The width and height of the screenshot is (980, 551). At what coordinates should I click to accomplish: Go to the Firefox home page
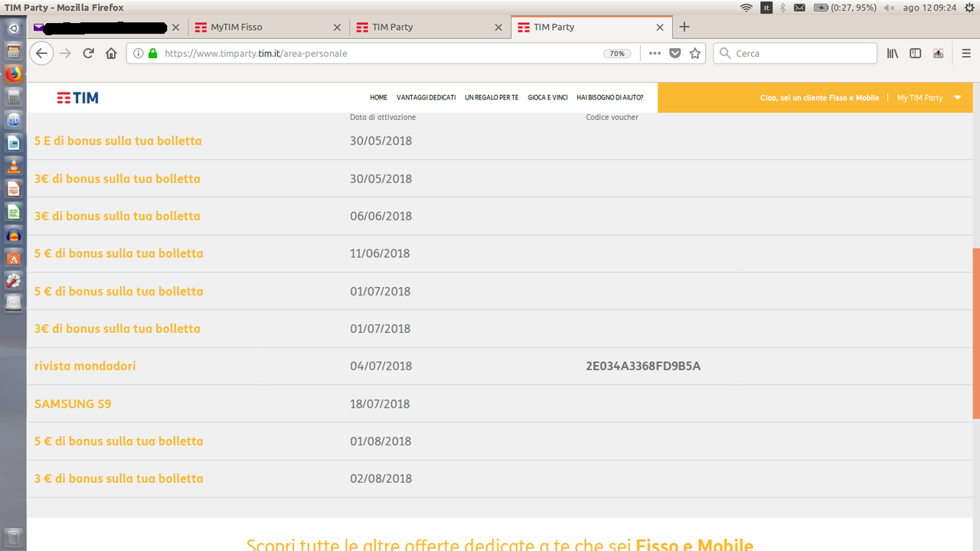[111, 54]
